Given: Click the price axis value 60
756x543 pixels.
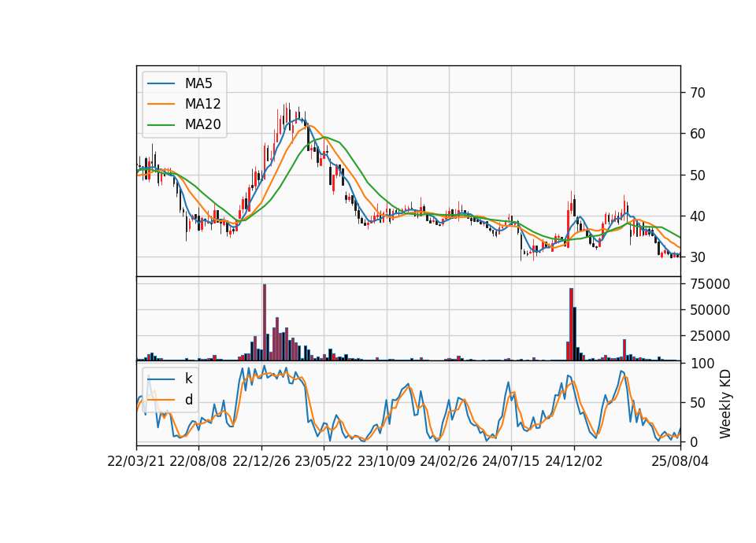Looking at the screenshot, I should (697, 134).
